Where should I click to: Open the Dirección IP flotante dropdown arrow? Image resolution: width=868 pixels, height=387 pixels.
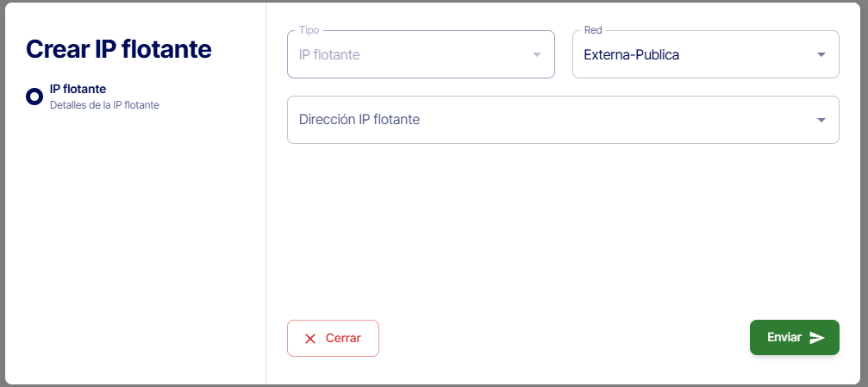point(821,120)
